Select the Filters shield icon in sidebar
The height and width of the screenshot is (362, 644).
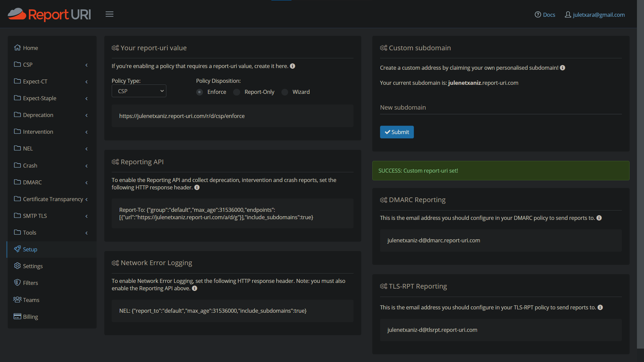coord(17,283)
